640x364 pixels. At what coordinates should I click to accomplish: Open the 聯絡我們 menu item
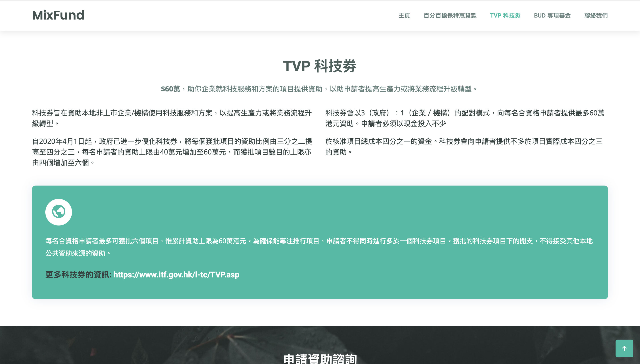click(x=596, y=16)
